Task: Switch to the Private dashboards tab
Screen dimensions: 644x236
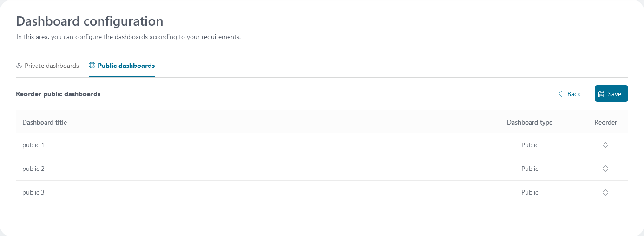Action: pos(47,66)
